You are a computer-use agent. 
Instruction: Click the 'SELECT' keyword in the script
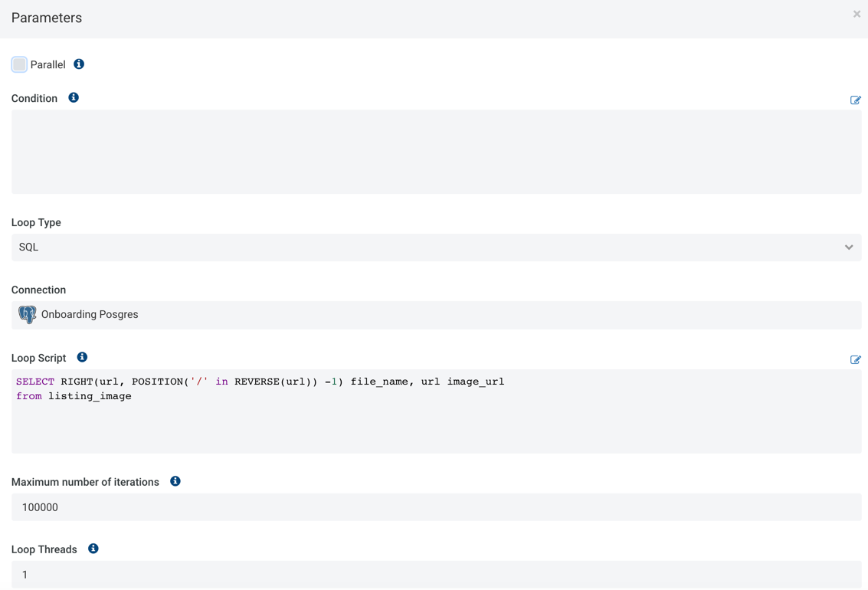(35, 382)
